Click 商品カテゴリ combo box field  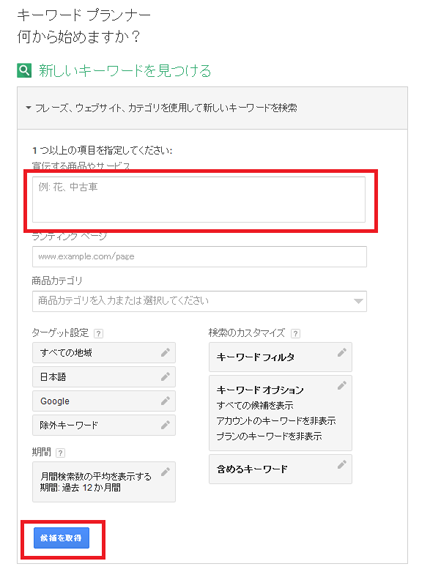199,301
